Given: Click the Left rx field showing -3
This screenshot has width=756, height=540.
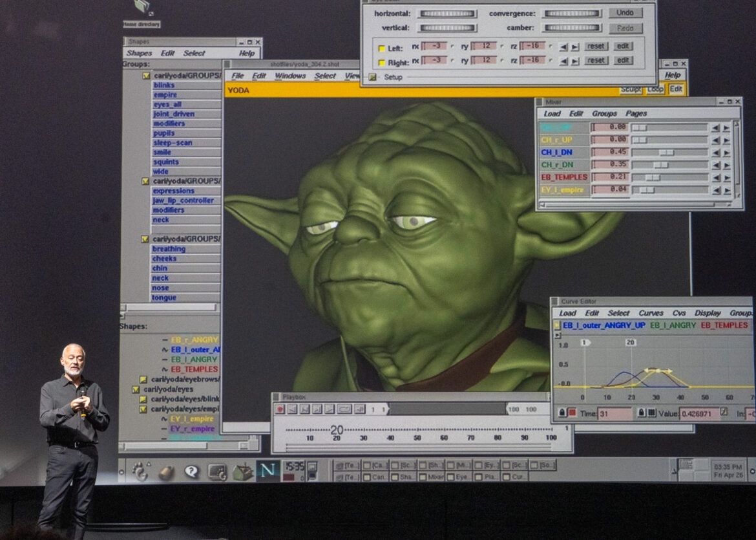Looking at the screenshot, I should tap(434, 46).
